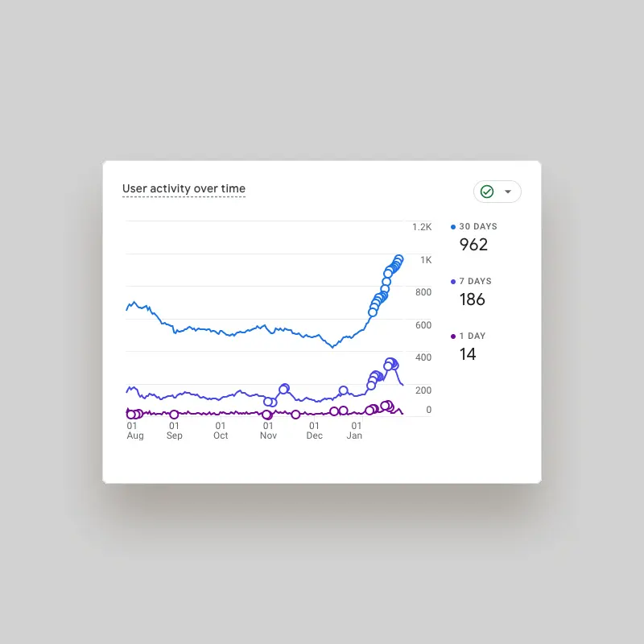Select the late-December anomaly marker on 7-day line
The height and width of the screenshot is (644, 644).
[x=344, y=391]
